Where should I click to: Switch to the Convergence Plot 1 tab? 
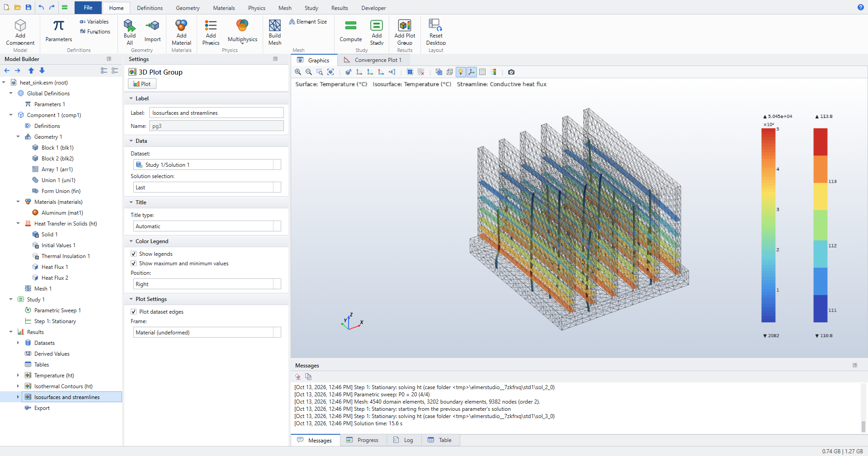pyautogui.click(x=373, y=60)
